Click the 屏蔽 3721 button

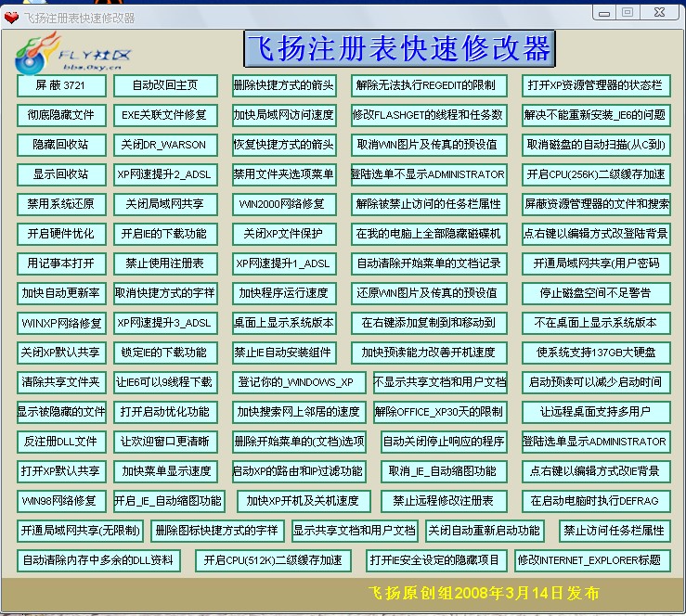[61, 85]
